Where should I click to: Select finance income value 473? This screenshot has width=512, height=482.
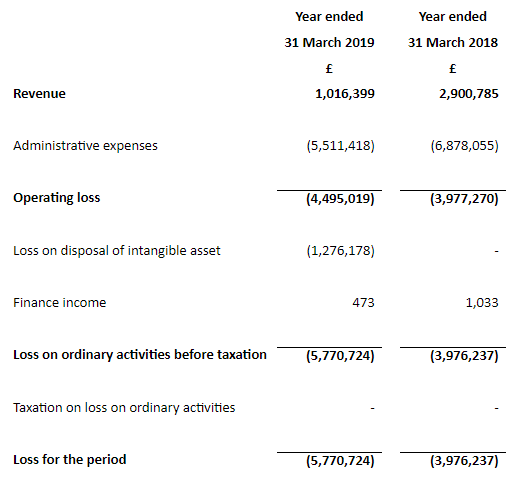coord(363,303)
